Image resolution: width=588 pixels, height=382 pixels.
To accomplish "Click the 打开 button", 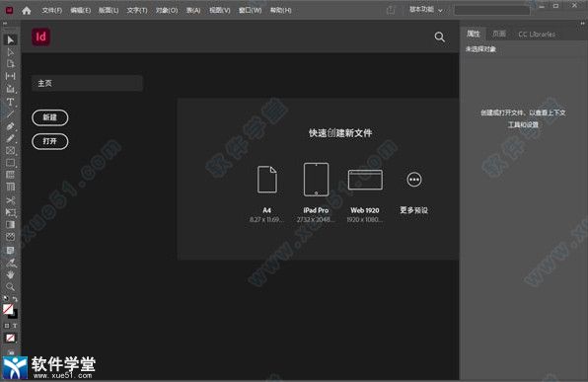I will (50, 141).
